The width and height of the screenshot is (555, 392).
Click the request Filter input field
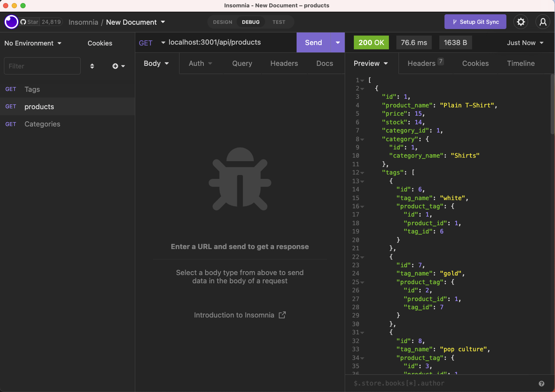coord(42,66)
